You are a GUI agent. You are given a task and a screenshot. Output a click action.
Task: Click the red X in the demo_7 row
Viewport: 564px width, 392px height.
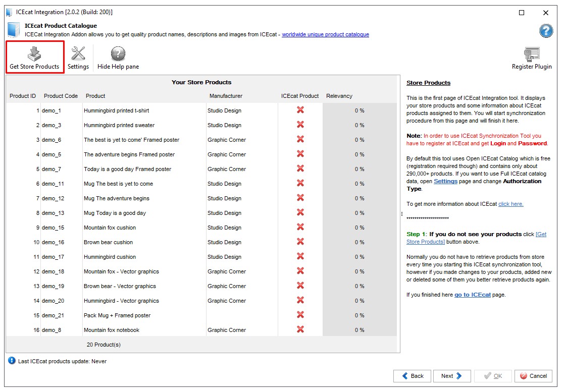(x=300, y=169)
